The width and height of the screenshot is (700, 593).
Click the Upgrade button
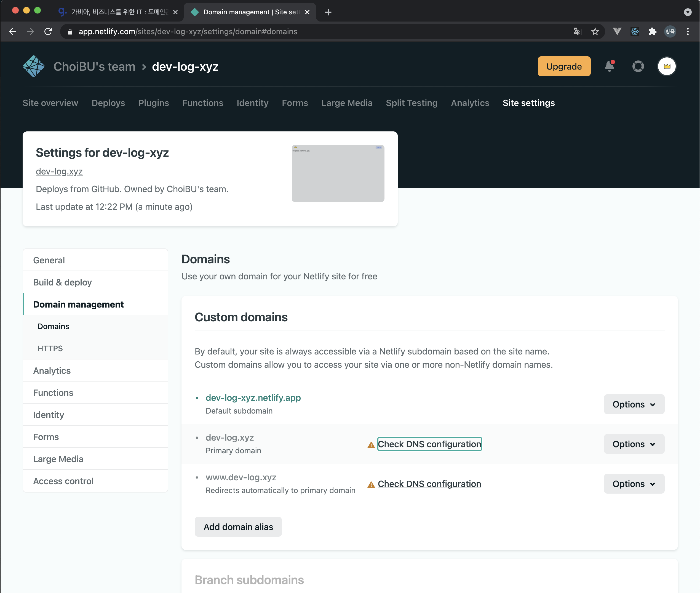coord(564,66)
